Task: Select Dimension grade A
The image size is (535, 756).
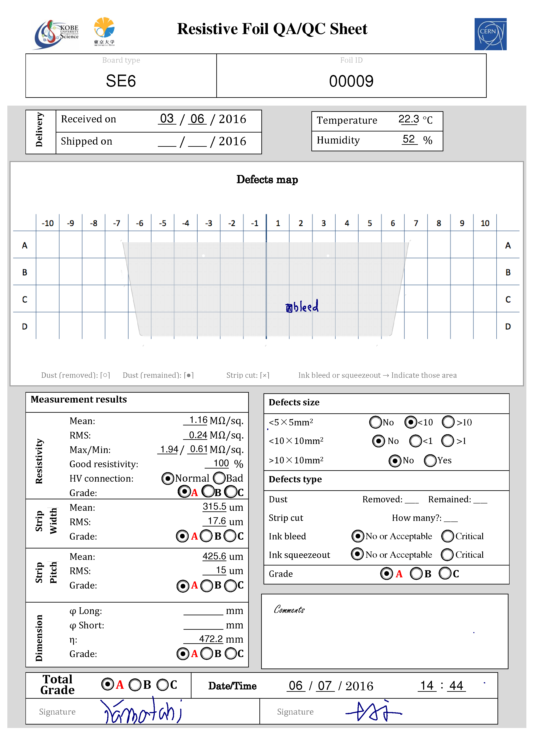Action: 183,654
